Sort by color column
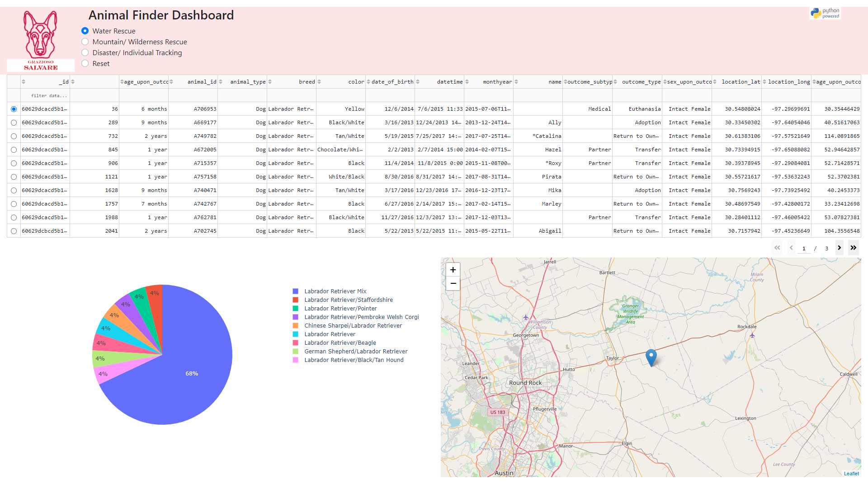 tap(319, 82)
